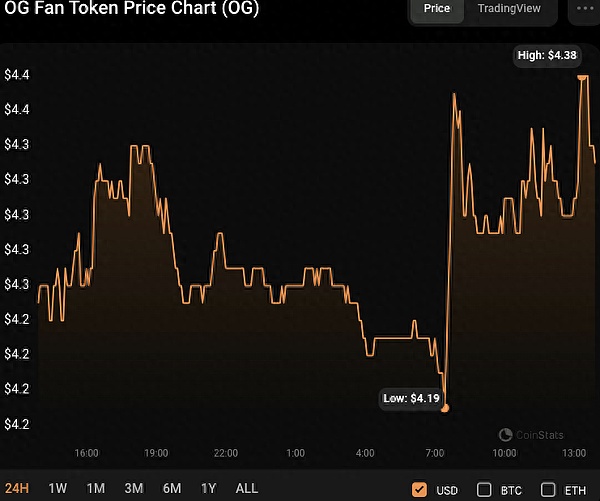Click the 13:00 time axis label
Image resolution: width=600 pixels, height=501 pixels.
pos(573,454)
